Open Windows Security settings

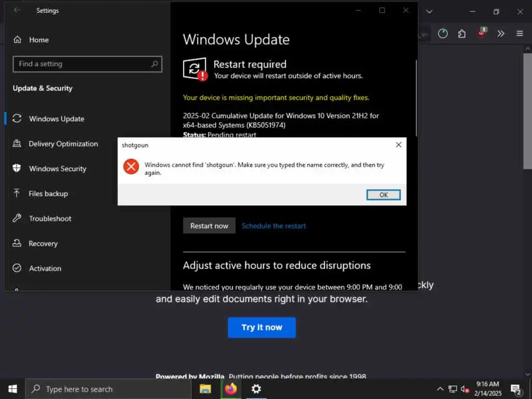point(57,169)
